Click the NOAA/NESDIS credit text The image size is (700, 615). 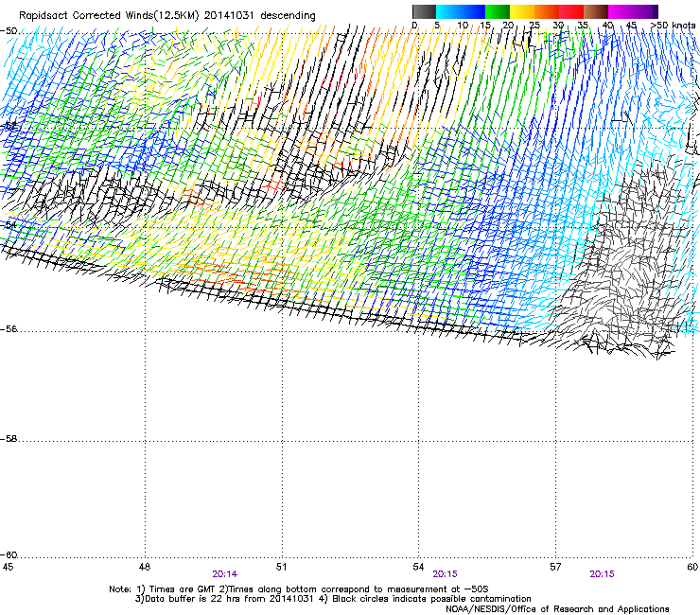pyautogui.click(x=557, y=609)
